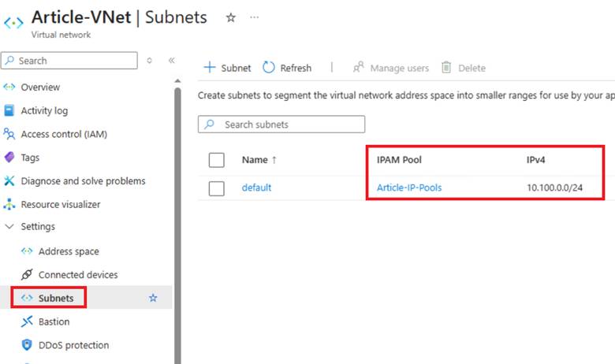Screen dimensions: 615x364
Task: Click the purple Tags icon
Action: (9, 157)
